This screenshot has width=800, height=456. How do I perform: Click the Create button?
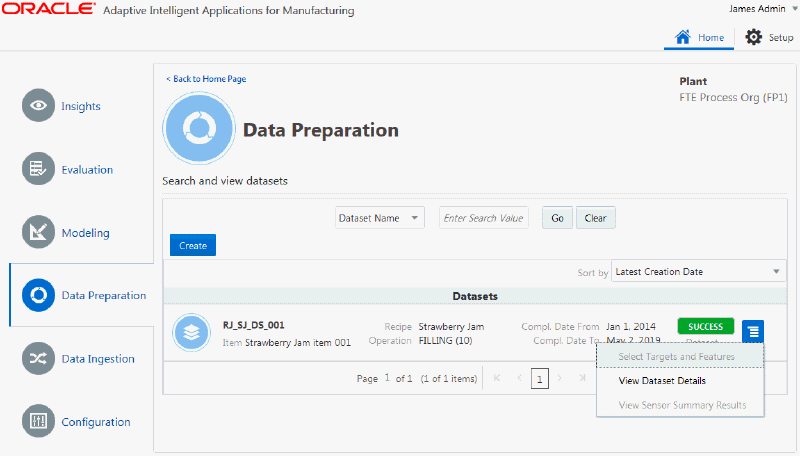[193, 245]
